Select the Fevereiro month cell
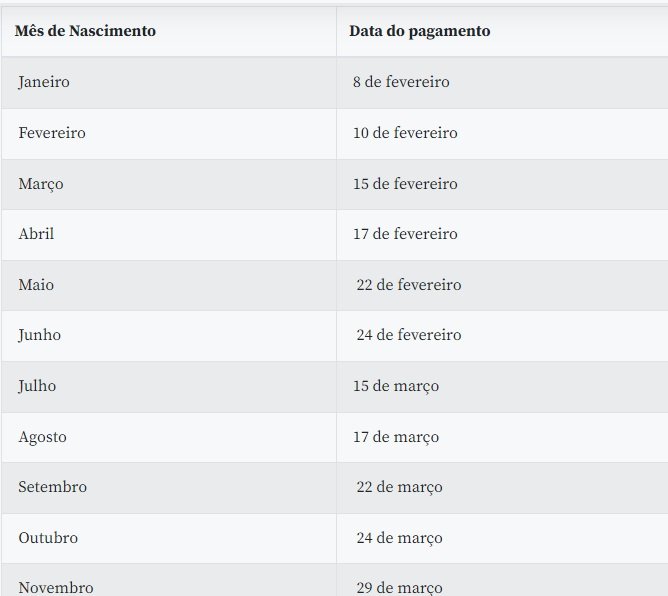This screenshot has width=668, height=596. [x=52, y=133]
